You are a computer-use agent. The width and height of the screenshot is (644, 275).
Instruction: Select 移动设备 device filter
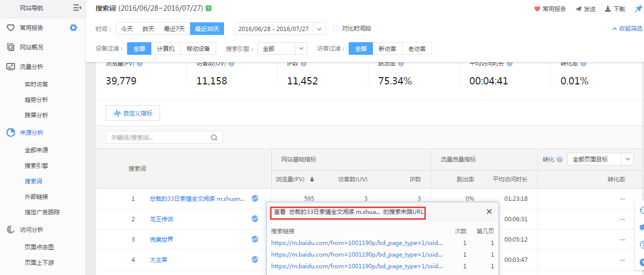(x=198, y=49)
